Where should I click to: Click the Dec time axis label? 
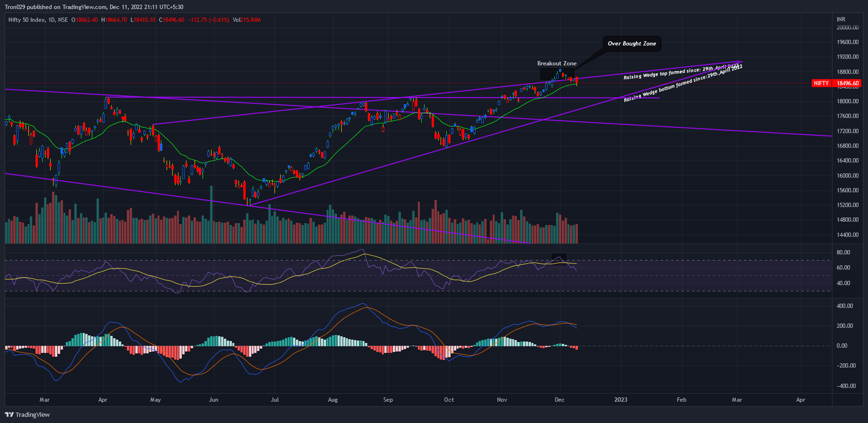click(x=559, y=400)
